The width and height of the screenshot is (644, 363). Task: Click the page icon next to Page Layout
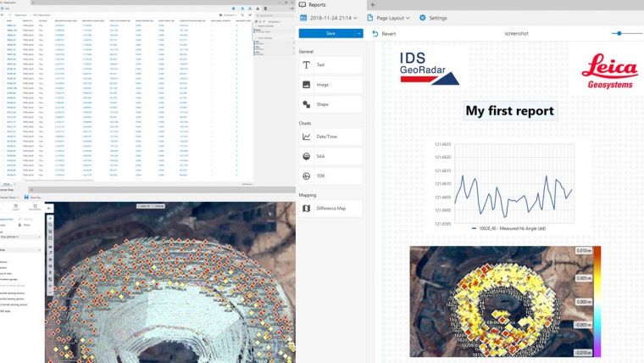(x=370, y=18)
